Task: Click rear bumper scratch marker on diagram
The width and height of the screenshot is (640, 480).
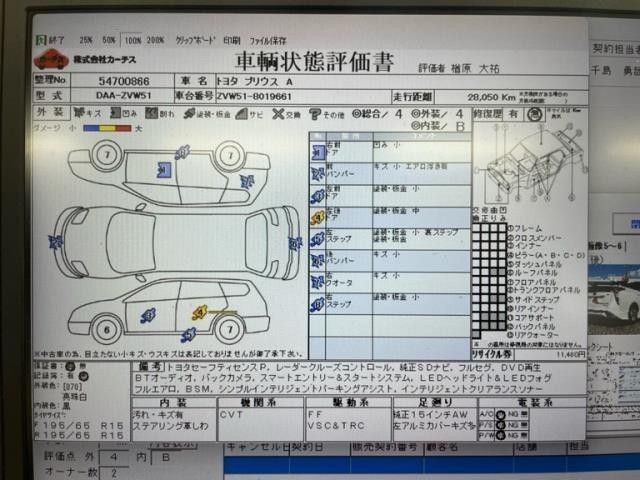Action: 295,243
